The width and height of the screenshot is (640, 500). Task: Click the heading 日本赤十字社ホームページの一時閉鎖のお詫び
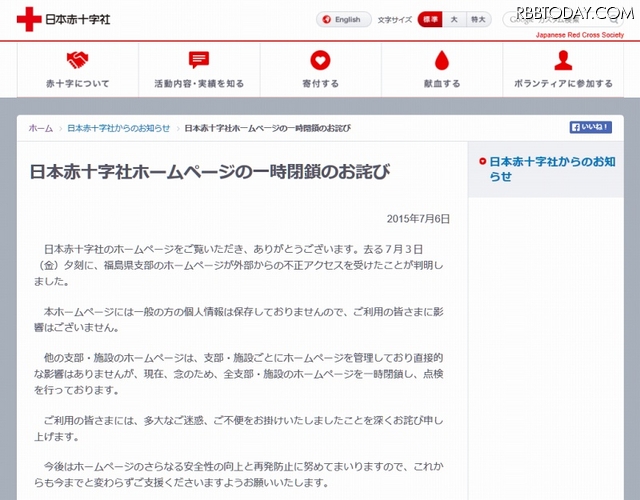(210, 172)
